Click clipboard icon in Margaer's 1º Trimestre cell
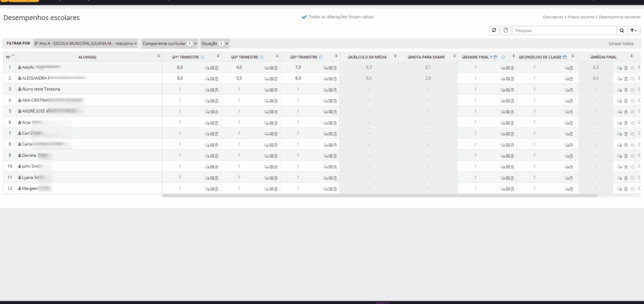 (x=217, y=189)
